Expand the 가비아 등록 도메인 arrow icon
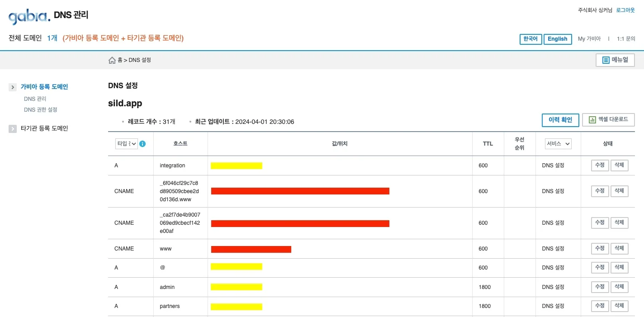 (13, 87)
